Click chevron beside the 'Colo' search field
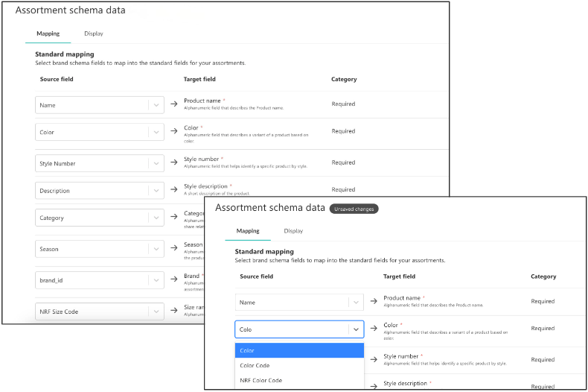Viewport: 588px width, 392px height. [x=356, y=329]
